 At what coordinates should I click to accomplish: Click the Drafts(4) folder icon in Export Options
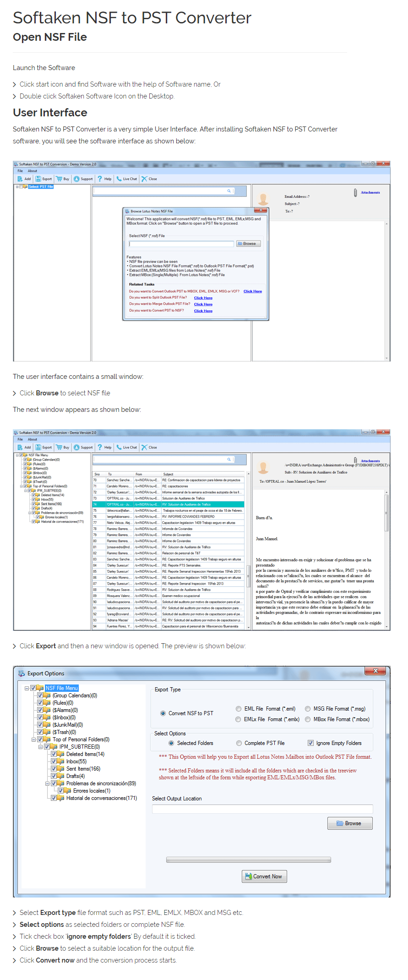click(x=60, y=776)
